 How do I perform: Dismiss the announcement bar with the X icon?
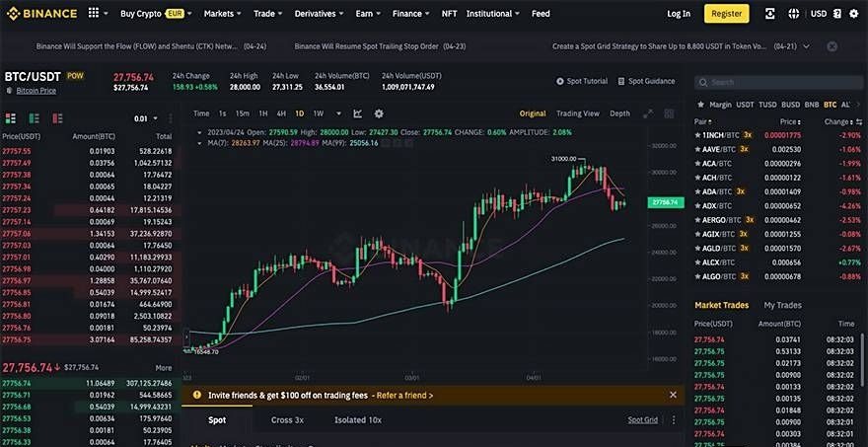tap(832, 46)
